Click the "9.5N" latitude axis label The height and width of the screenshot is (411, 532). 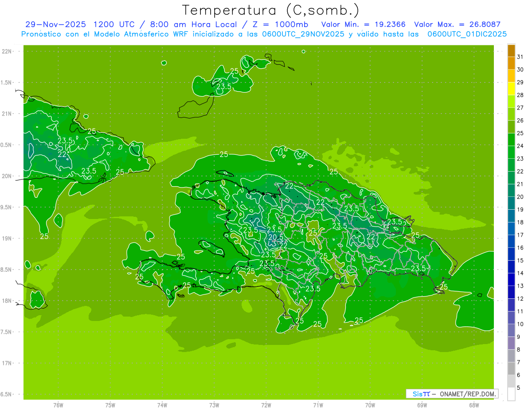6,207
